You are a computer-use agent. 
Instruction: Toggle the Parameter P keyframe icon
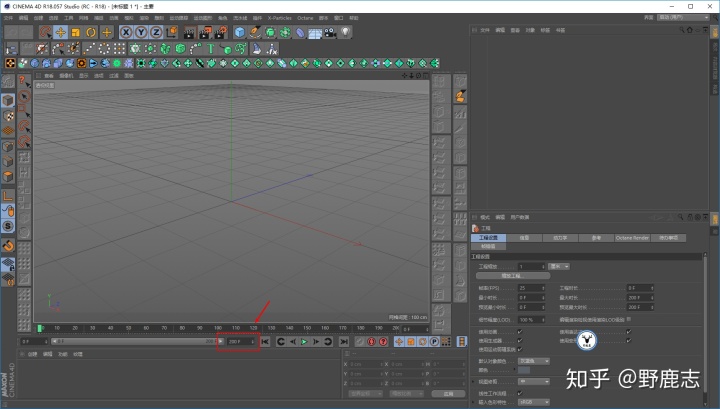click(434, 342)
